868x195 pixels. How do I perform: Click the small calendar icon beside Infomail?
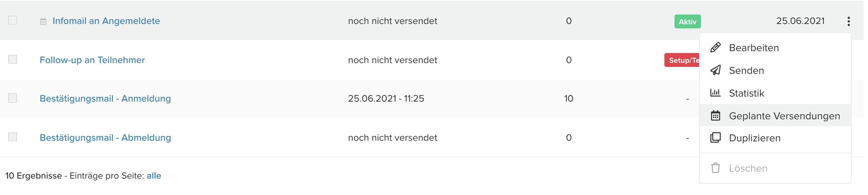[43, 21]
